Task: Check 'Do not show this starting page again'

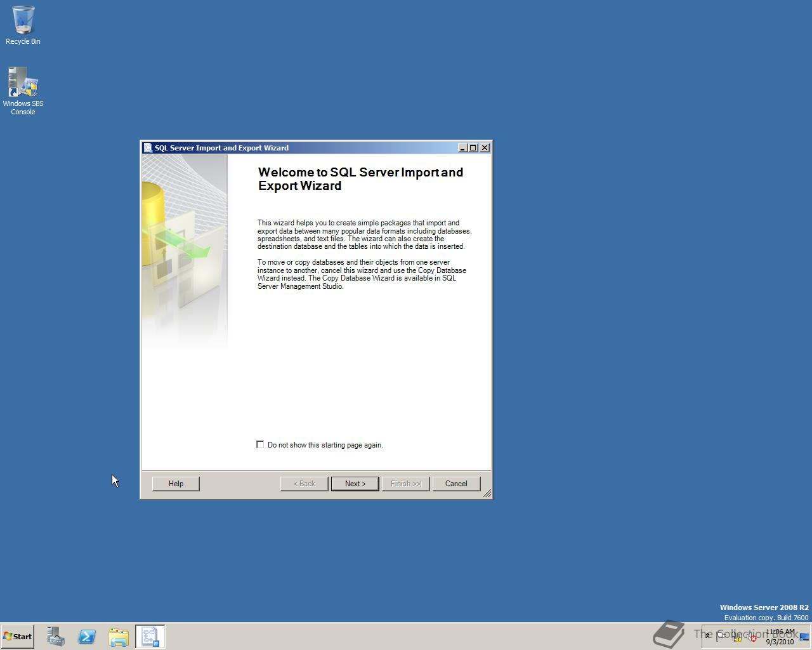Action: point(260,444)
